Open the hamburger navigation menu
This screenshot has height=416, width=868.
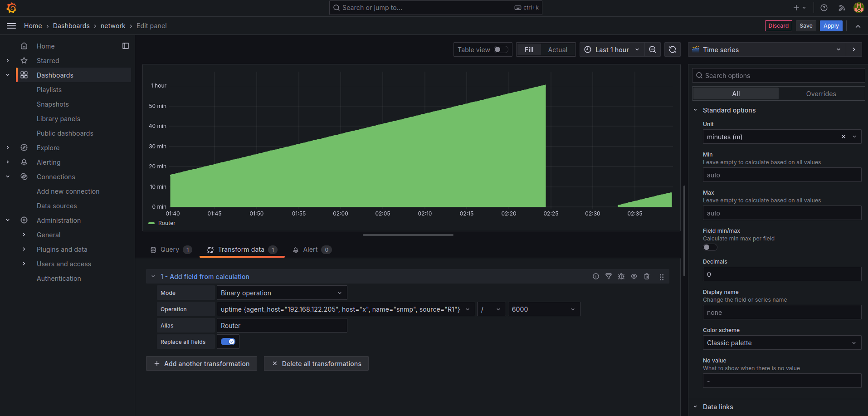[x=11, y=26]
